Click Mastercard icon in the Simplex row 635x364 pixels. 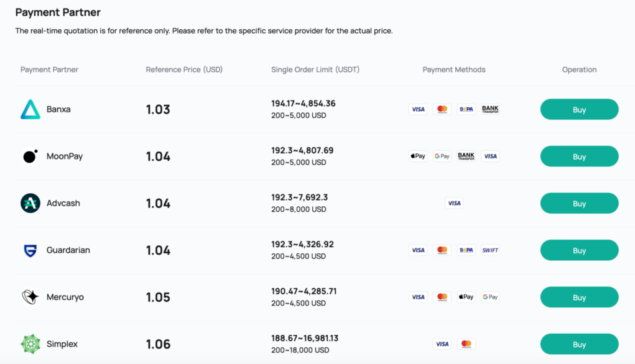click(x=466, y=344)
